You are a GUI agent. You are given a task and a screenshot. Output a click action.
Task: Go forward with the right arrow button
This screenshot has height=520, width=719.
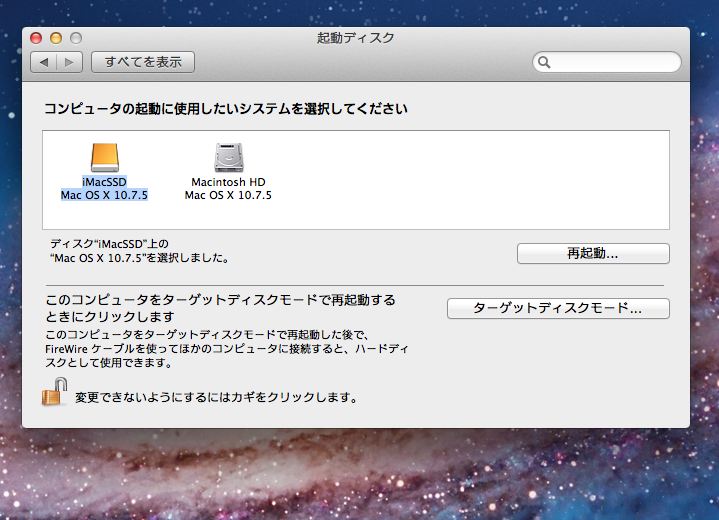click(69, 62)
